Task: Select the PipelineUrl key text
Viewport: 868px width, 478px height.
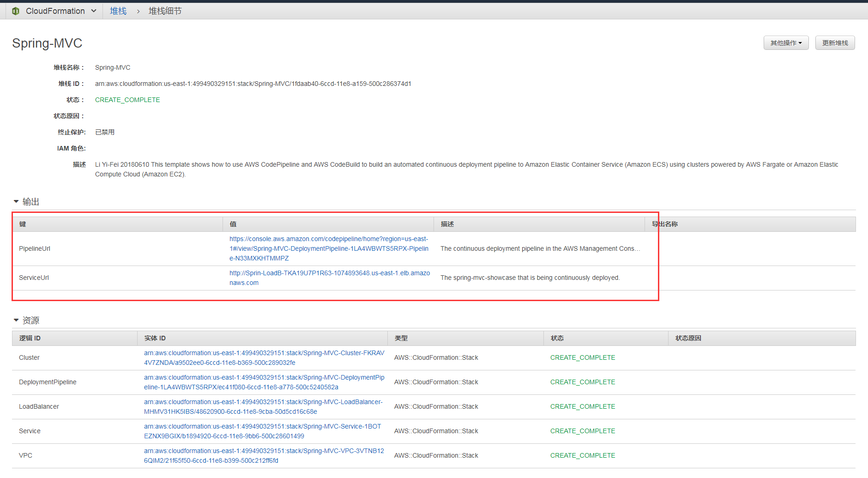Action: 35,248
